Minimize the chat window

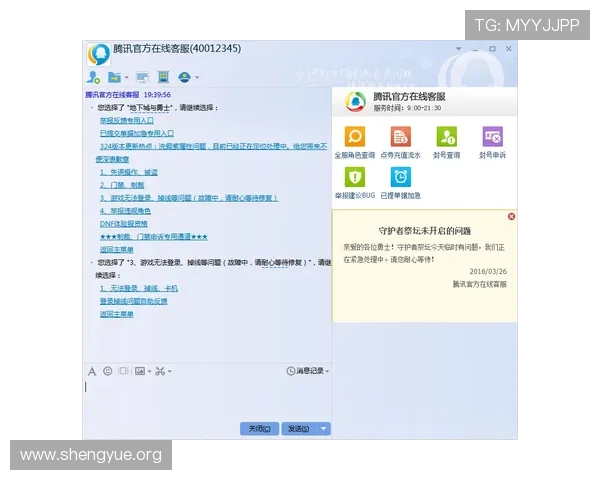475,49
